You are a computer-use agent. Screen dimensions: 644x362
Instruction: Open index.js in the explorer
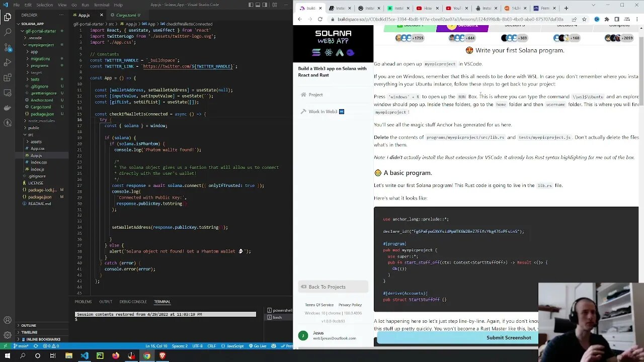click(x=37, y=169)
